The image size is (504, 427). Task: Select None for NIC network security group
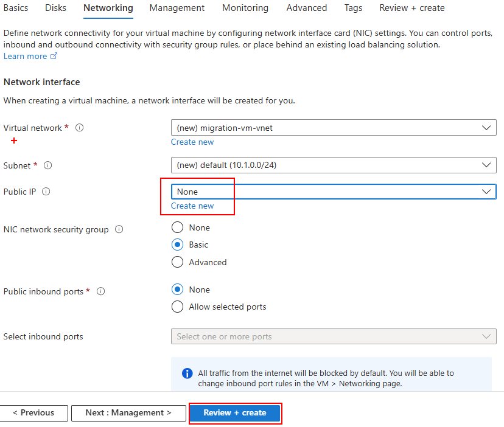[177, 227]
